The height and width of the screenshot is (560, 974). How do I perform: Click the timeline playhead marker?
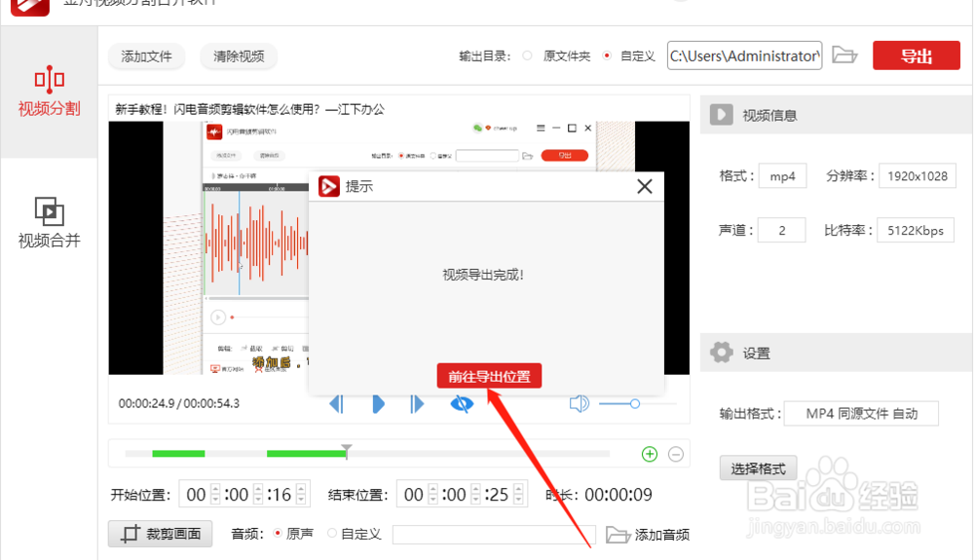pyautogui.click(x=347, y=451)
